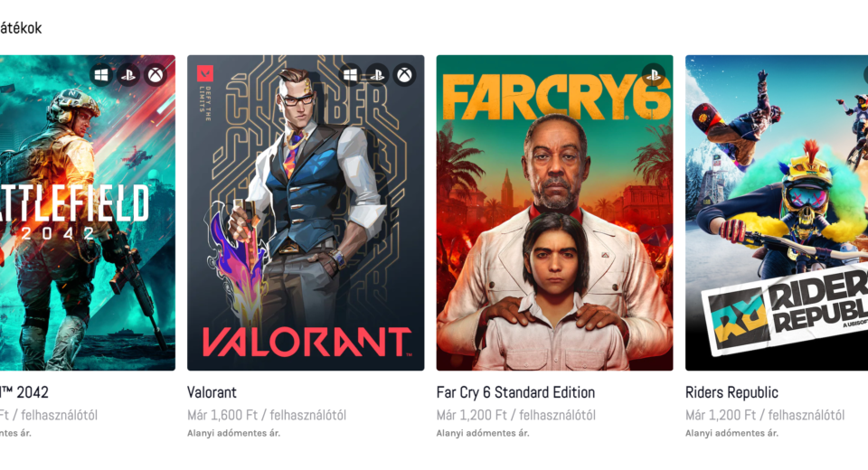The height and width of the screenshot is (470, 868).
Task: Click Xbox icon on Valorant card
Action: click(x=405, y=74)
